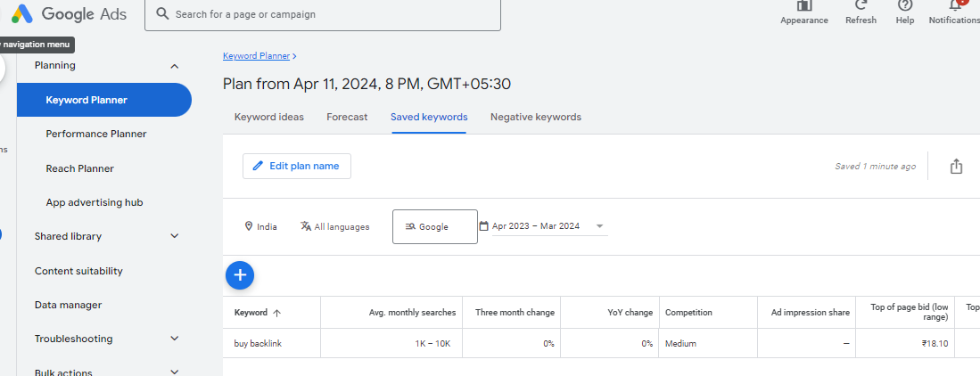Image resolution: width=980 pixels, height=376 pixels.
Task: Click the Three month change column header
Action: click(515, 312)
